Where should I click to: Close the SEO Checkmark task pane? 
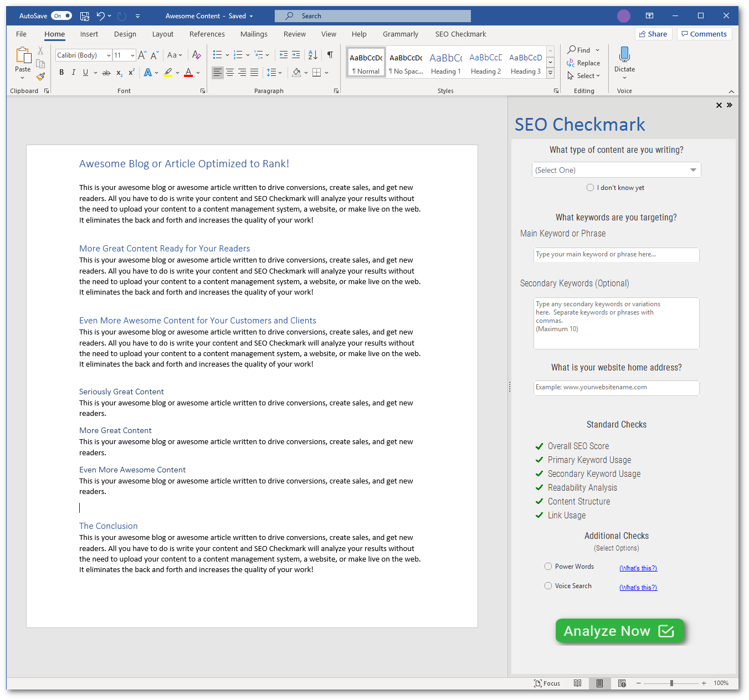click(719, 105)
